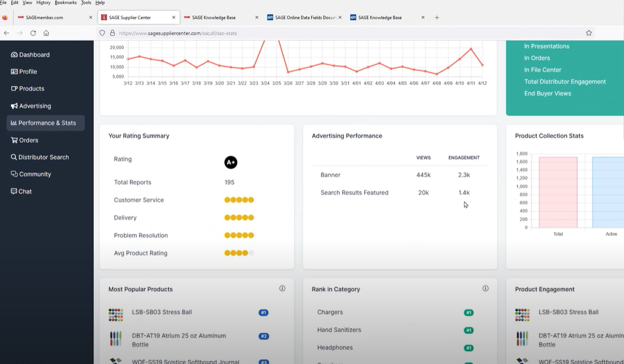Image resolution: width=624 pixels, height=364 pixels.
Task: Click DBT-AT19 Atrium Bottle in Popular Products
Action: [179, 340]
